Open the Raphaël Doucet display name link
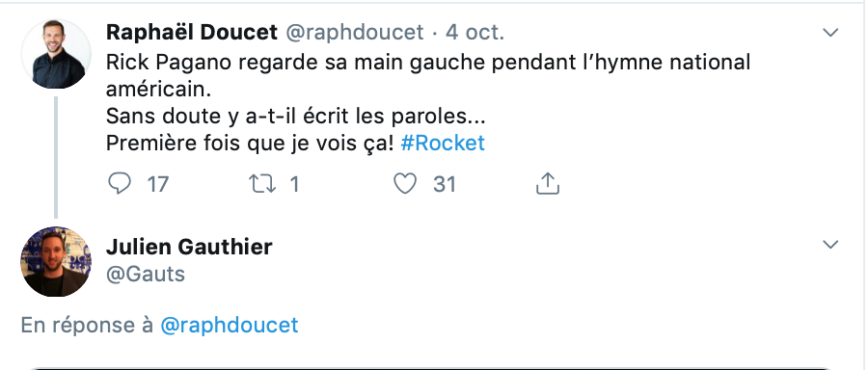Screen dimensions: 868x370 (192, 33)
